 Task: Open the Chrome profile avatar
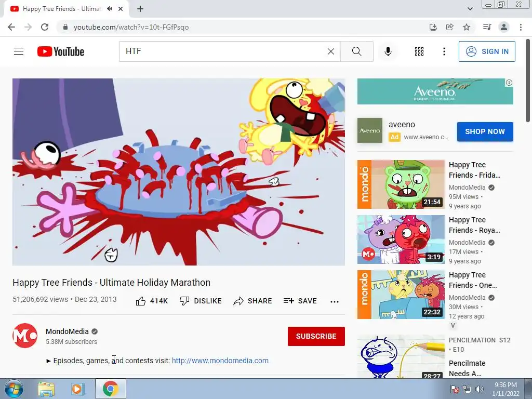504,27
